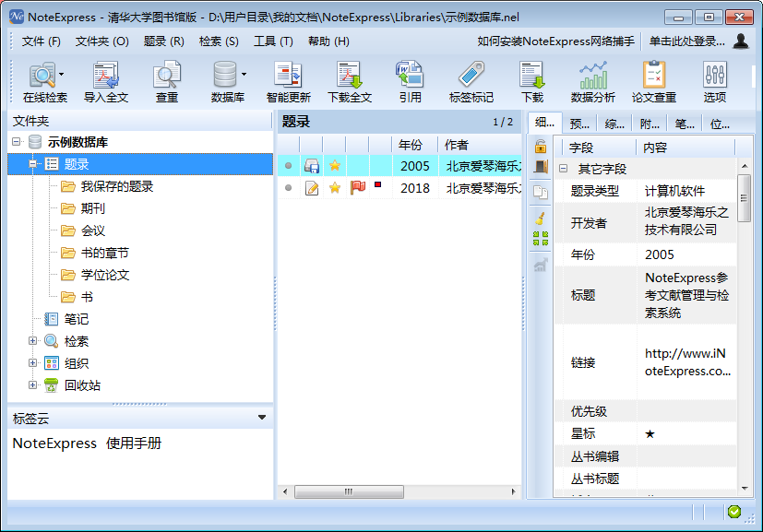Image resolution: width=763 pixels, height=532 pixels.
Task: Open the 文件 (F) menu
Action: (41, 41)
